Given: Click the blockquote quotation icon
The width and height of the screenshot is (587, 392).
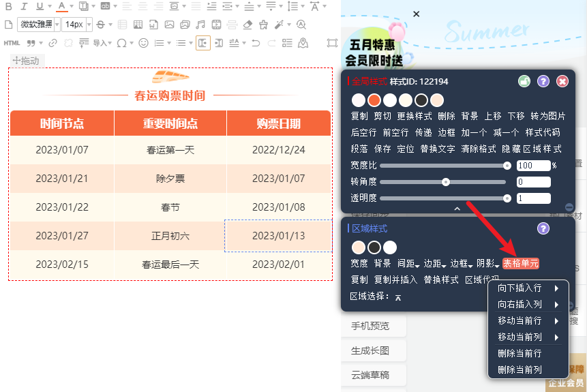Looking at the screenshot, I should coord(31,43).
